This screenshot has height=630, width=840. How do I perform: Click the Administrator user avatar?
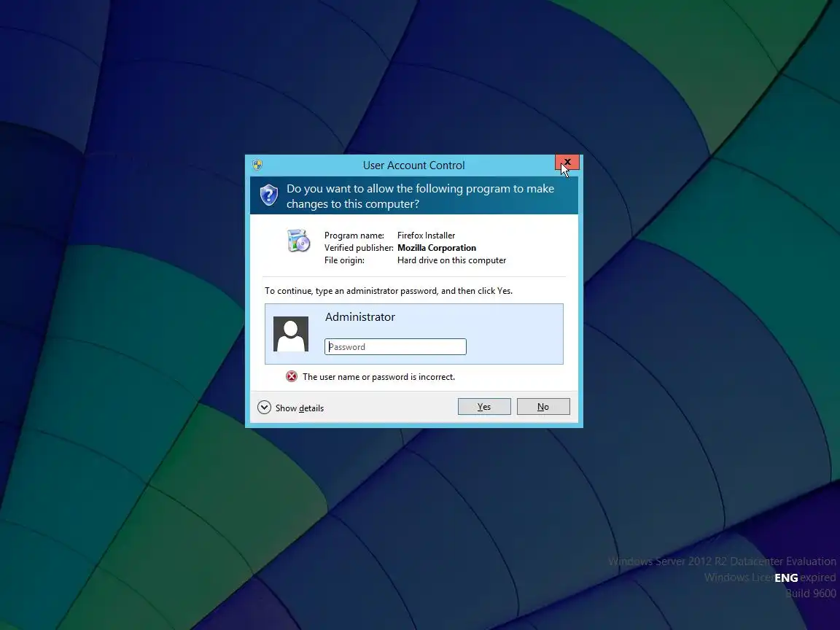pyautogui.click(x=291, y=334)
